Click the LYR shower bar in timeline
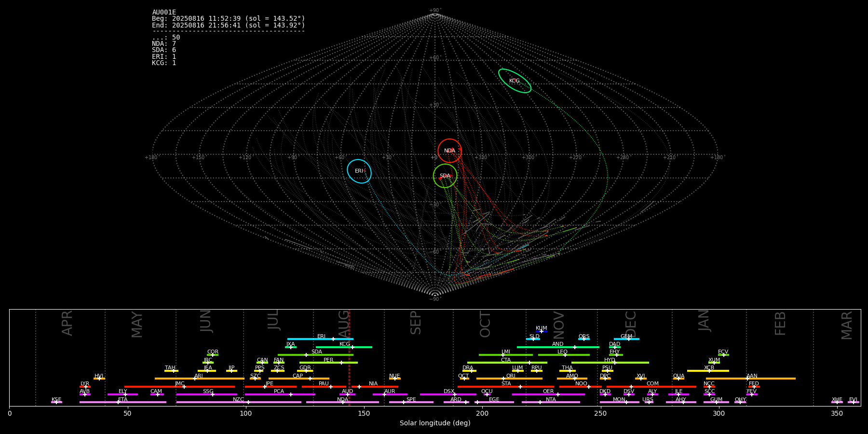The height and width of the screenshot is (434, 868). pyautogui.click(x=85, y=386)
